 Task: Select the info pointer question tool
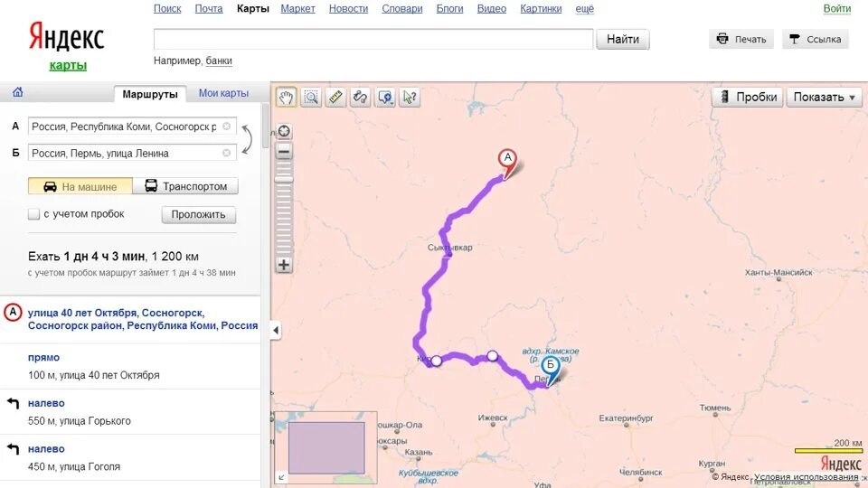click(410, 98)
